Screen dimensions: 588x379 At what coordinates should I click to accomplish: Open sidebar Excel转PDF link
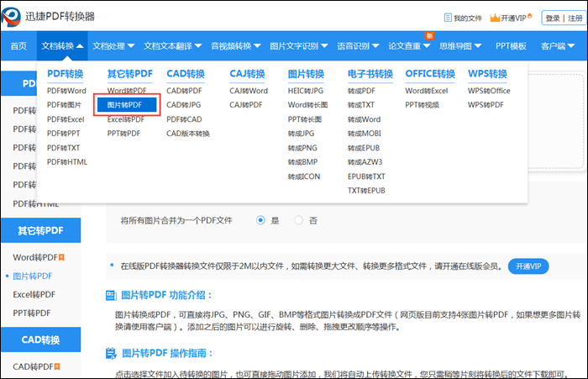[34, 295]
